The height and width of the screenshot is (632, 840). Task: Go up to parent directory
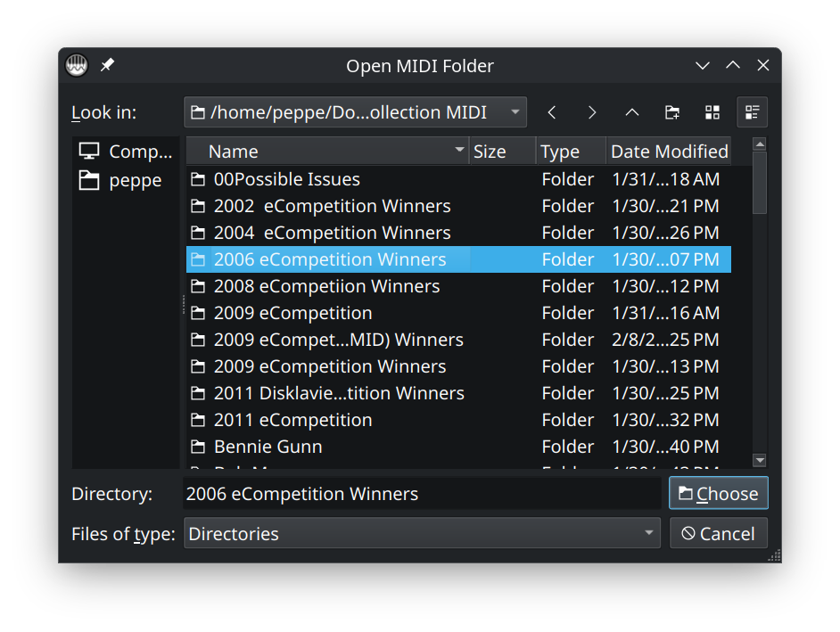632,112
